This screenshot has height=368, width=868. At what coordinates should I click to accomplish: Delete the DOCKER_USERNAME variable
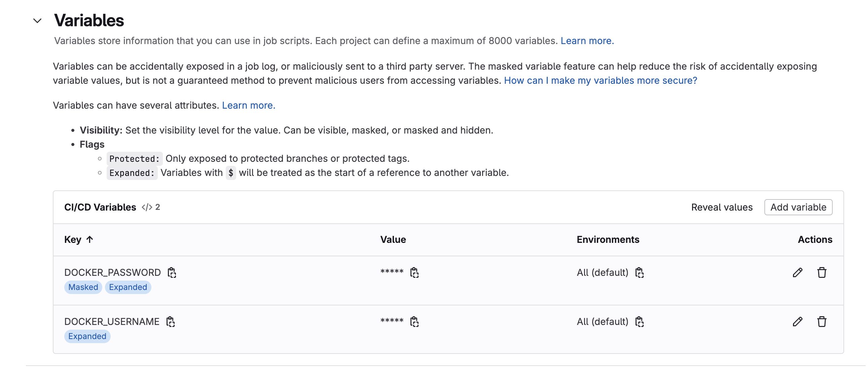(x=822, y=322)
